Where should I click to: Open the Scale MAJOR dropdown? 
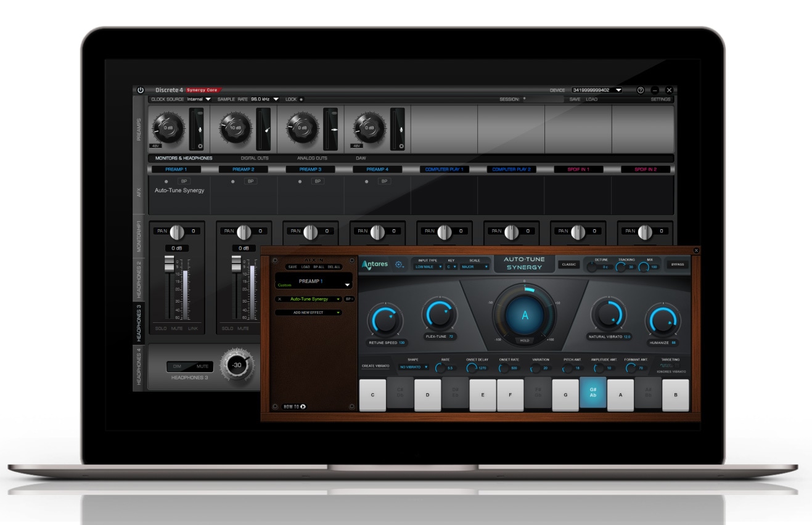475,267
